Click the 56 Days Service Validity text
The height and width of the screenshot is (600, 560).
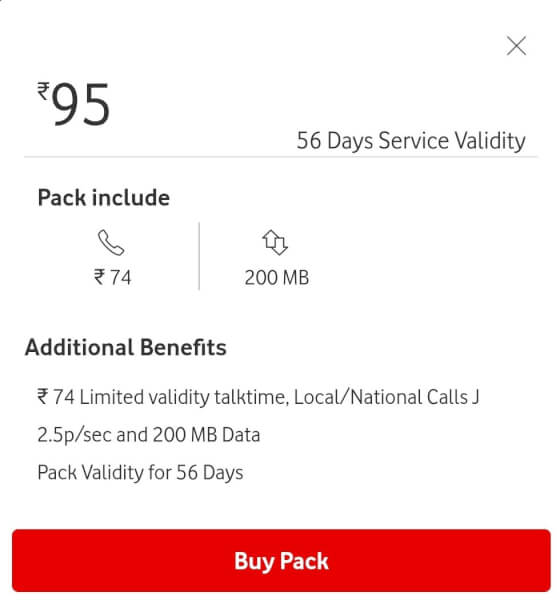(x=411, y=141)
